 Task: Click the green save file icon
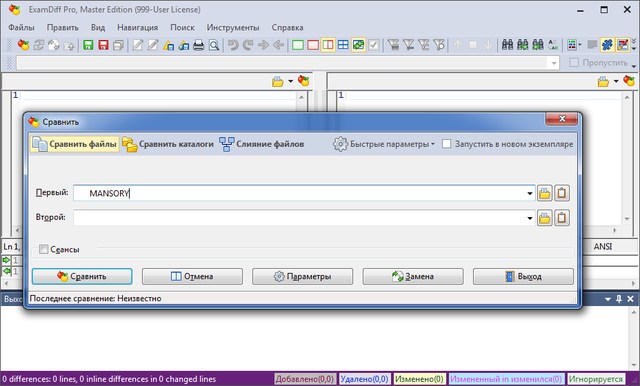click(x=88, y=44)
